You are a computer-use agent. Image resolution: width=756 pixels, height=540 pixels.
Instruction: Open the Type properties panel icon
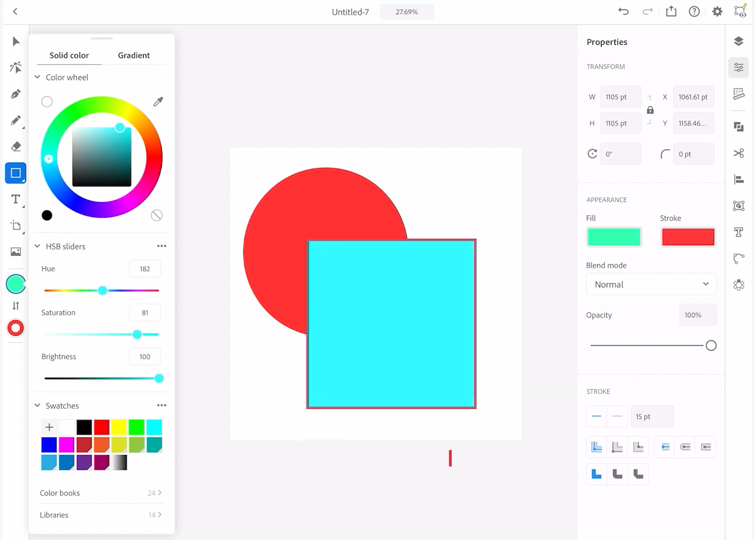coord(738,232)
